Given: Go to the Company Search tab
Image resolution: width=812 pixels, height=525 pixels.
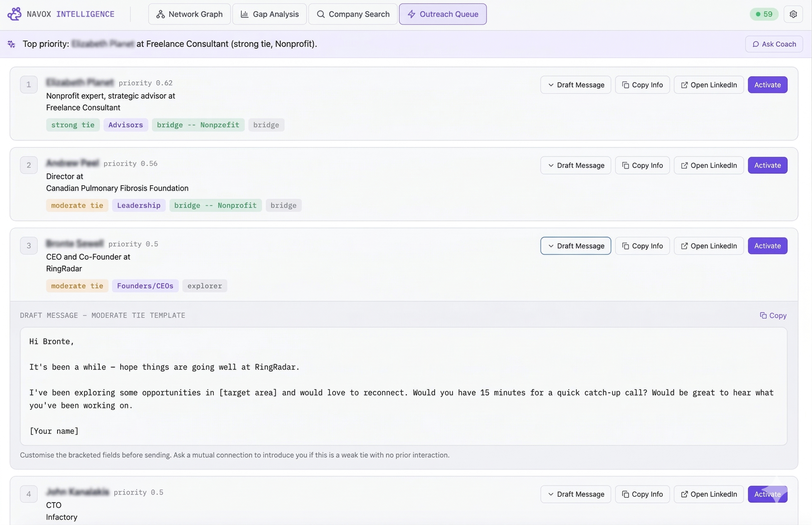Looking at the screenshot, I should [352, 14].
